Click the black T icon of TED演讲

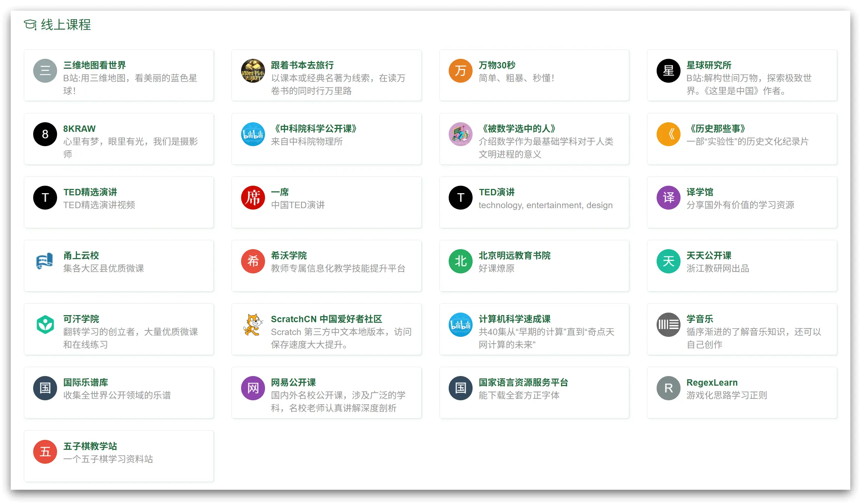coord(460,197)
